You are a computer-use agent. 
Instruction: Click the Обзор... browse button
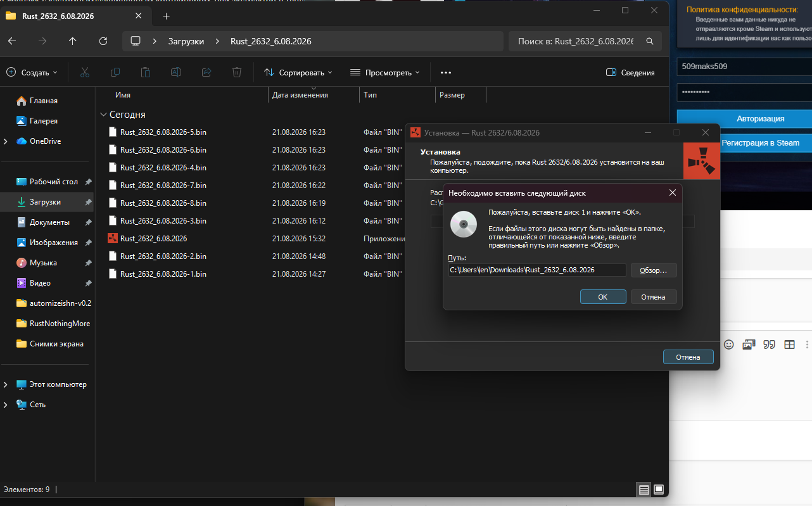[x=654, y=270]
